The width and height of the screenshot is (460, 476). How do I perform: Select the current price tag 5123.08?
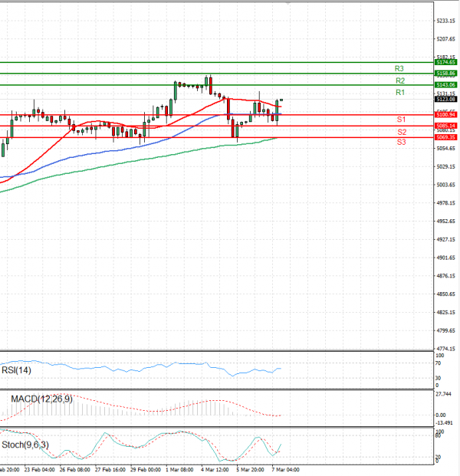[445, 100]
